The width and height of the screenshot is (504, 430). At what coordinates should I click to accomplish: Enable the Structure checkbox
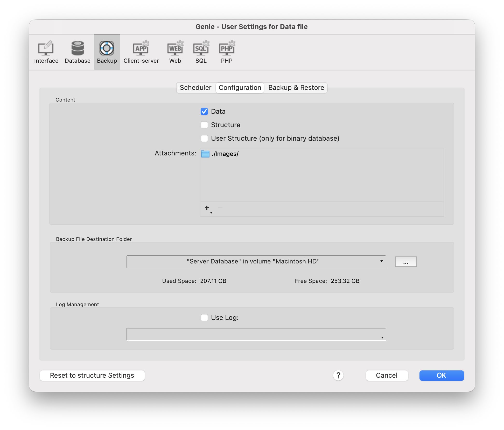point(204,125)
